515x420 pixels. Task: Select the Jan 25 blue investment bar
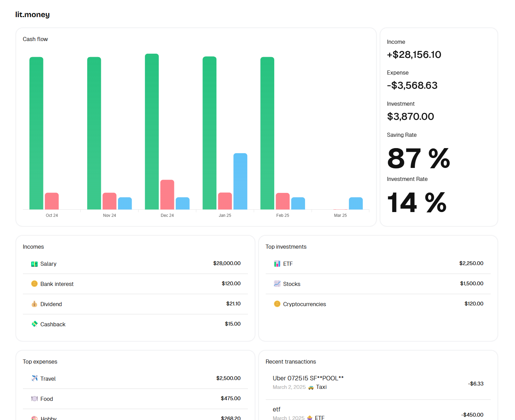240,181
